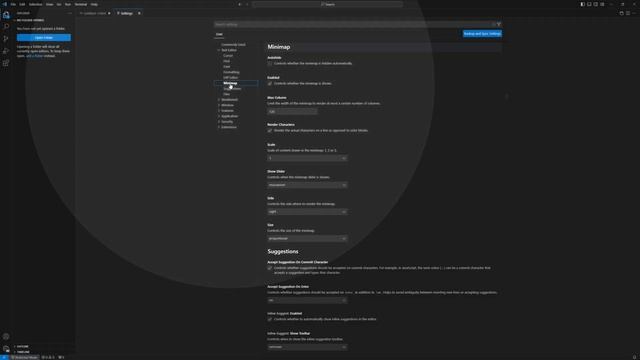Open Accept Suggestion On Enter dropdown
Screen dimensions: 640x360
point(307,300)
